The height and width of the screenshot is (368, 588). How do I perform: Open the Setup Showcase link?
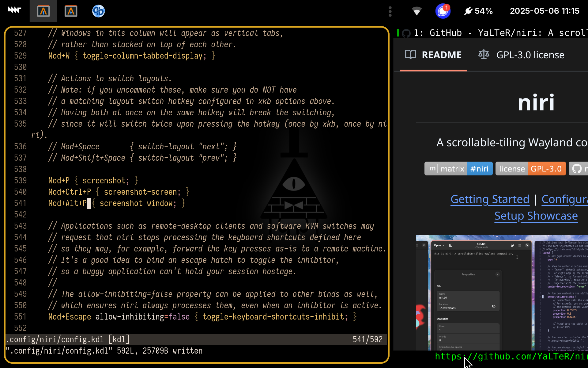(536, 216)
